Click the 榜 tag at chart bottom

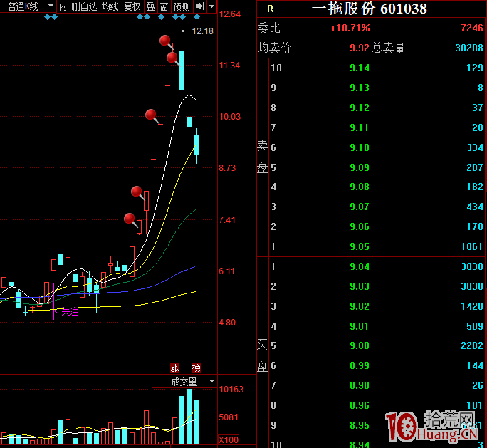pos(196,368)
